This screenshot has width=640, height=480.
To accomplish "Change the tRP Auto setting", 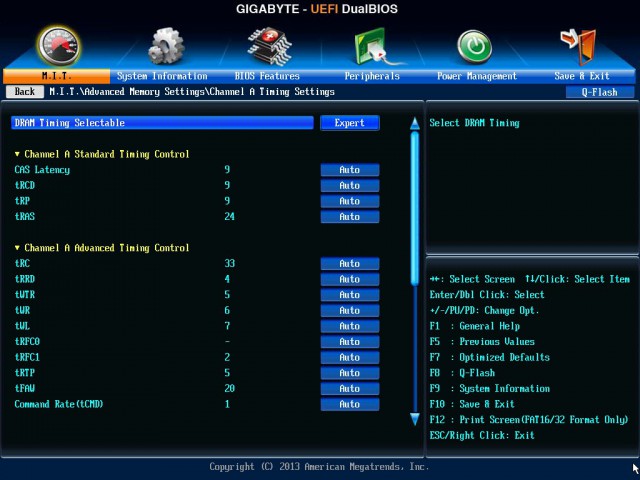I will click(350, 201).
